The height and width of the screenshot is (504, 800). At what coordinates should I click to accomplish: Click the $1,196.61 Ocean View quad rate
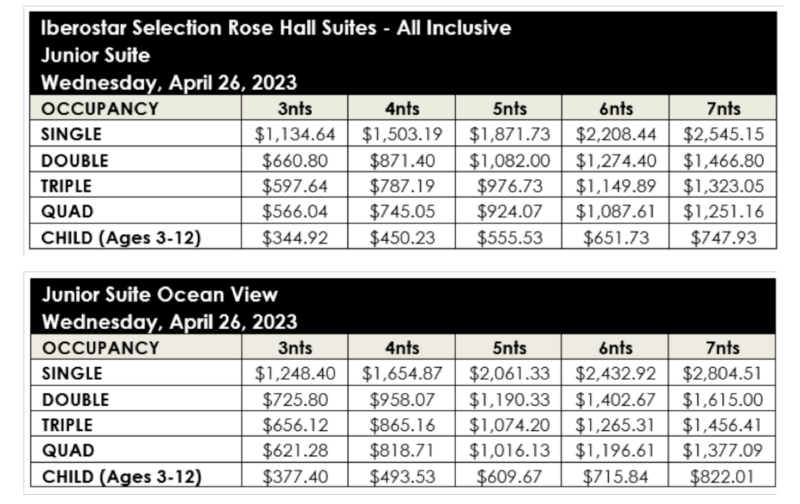[x=616, y=451]
